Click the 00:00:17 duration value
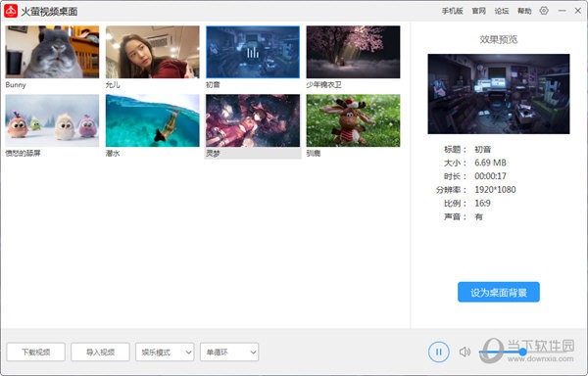 click(x=490, y=176)
